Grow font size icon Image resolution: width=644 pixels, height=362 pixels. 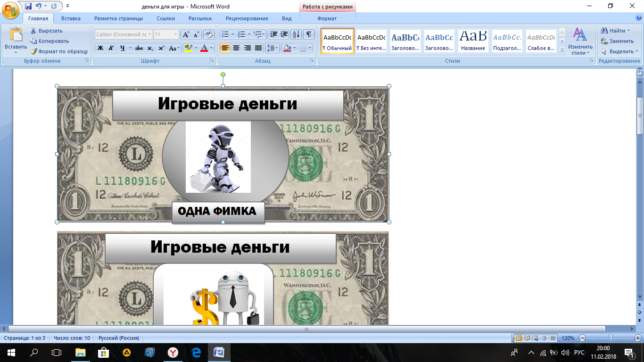point(186,34)
